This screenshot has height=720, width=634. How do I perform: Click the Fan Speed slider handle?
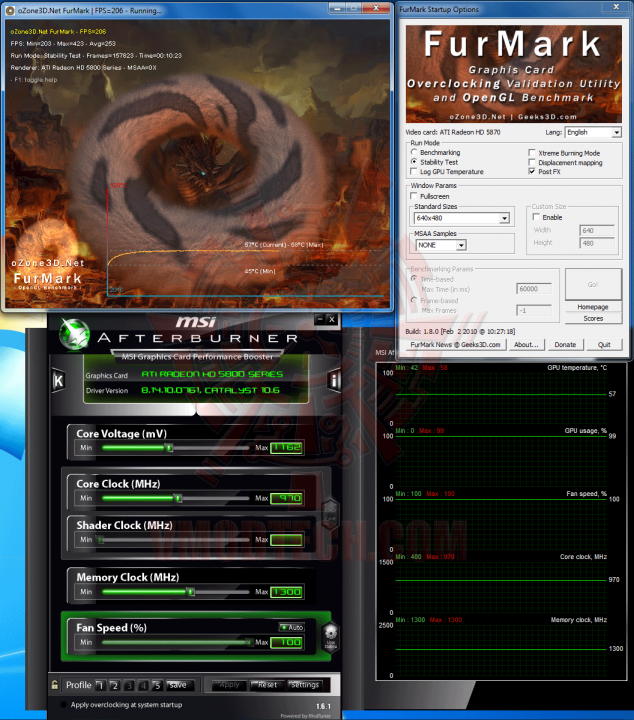pyautogui.click(x=249, y=642)
